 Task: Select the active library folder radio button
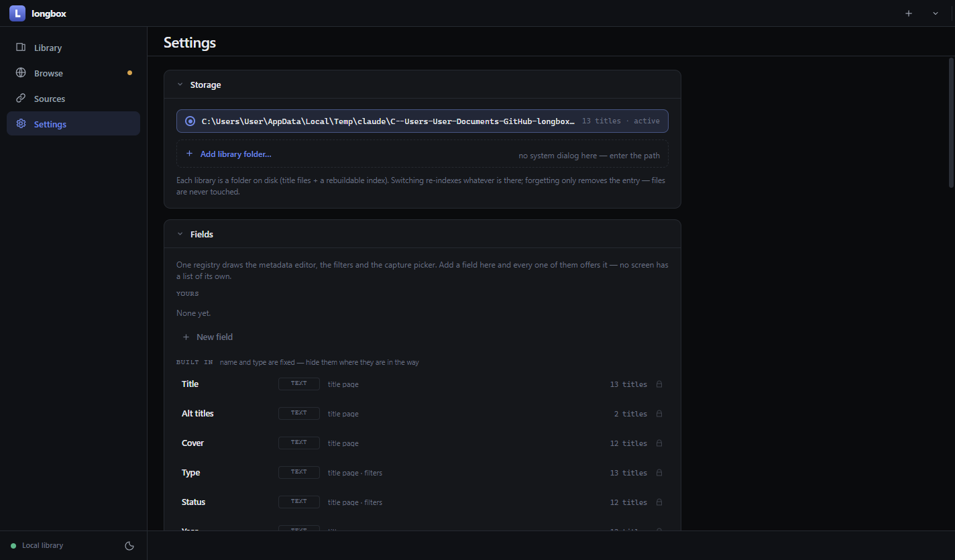point(190,121)
